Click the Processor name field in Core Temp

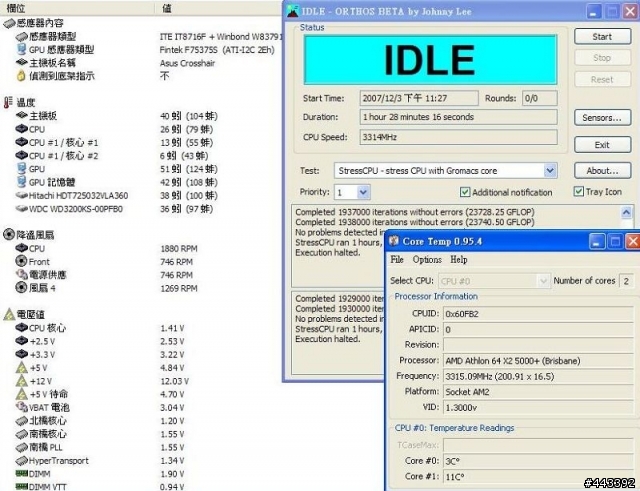coord(538,361)
